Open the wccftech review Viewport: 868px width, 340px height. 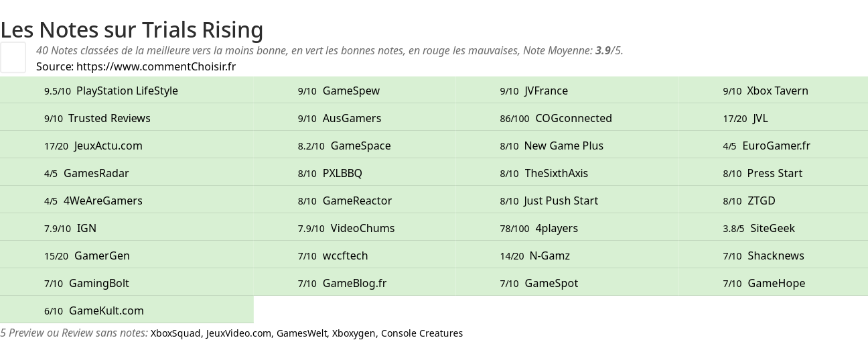345,256
